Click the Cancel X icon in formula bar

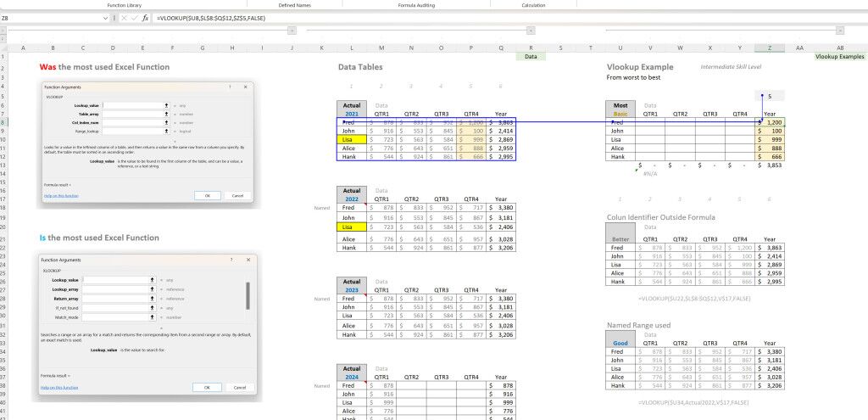(123, 17)
